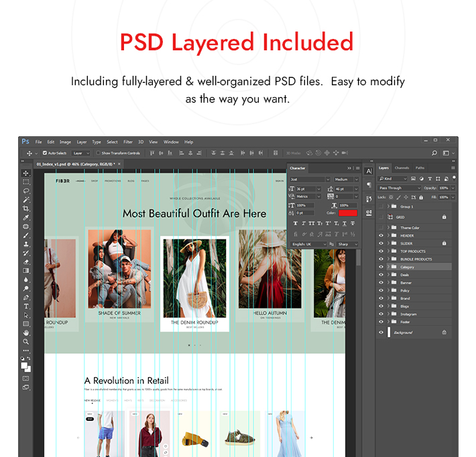Toggle the Auto-Select checkbox
476x457 pixels.
click(x=45, y=153)
